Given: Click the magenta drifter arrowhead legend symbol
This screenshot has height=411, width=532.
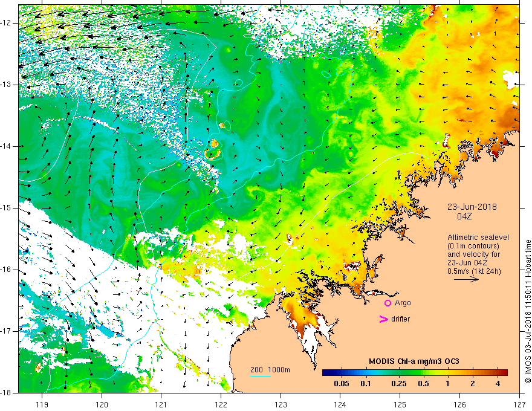Looking at the screenshot, I should 384,319.
